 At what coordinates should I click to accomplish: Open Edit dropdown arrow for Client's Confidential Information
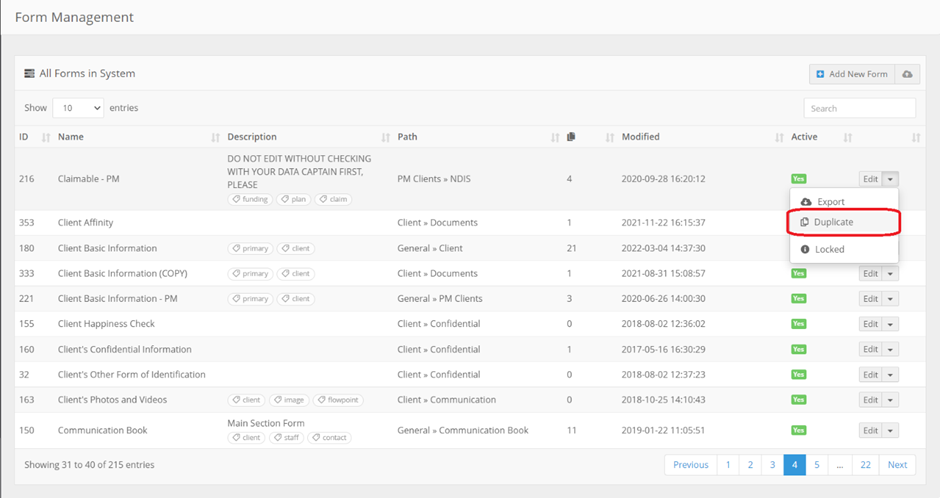[890, 349]
